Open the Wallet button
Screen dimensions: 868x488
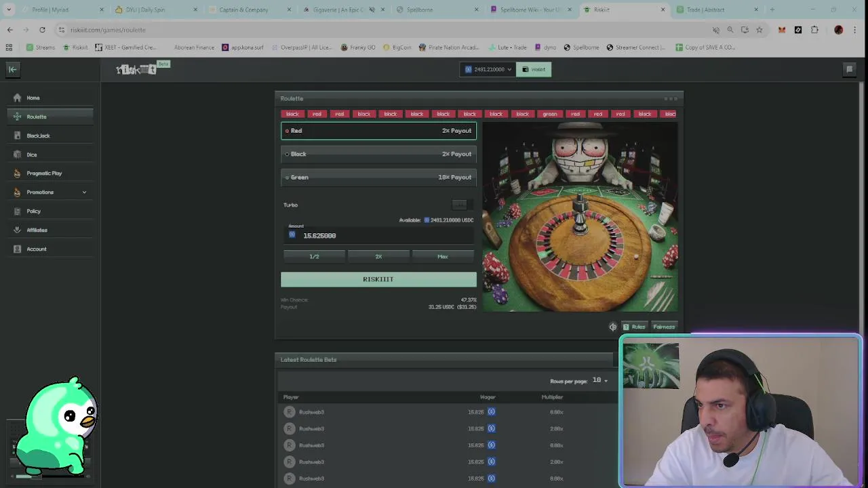[x=534, y=69]
